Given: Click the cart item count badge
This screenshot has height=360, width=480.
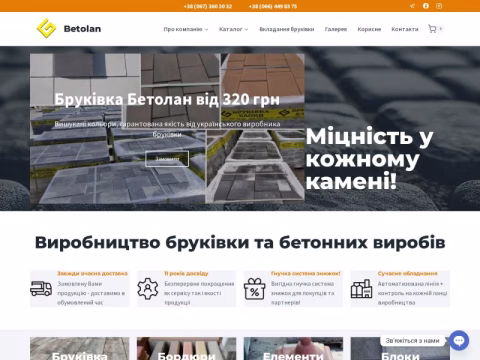Looking at the screenshot, I should pyautogui.click(x=441, y=29).
